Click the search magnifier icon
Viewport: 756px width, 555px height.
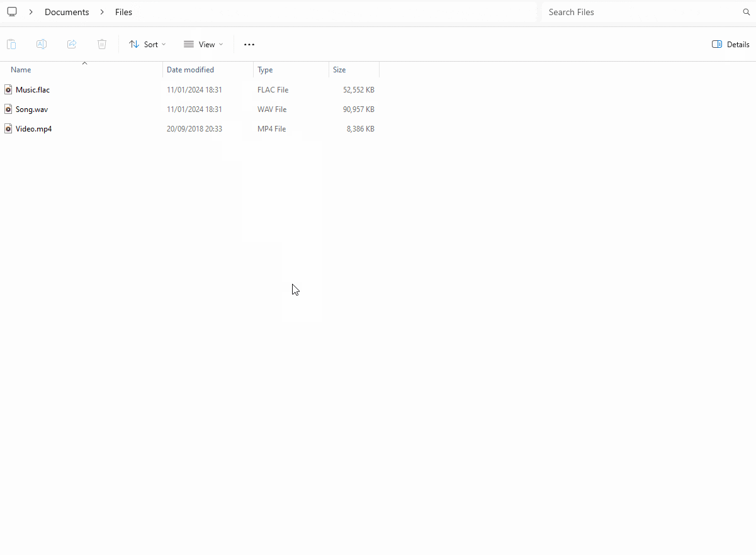[747, 12]
